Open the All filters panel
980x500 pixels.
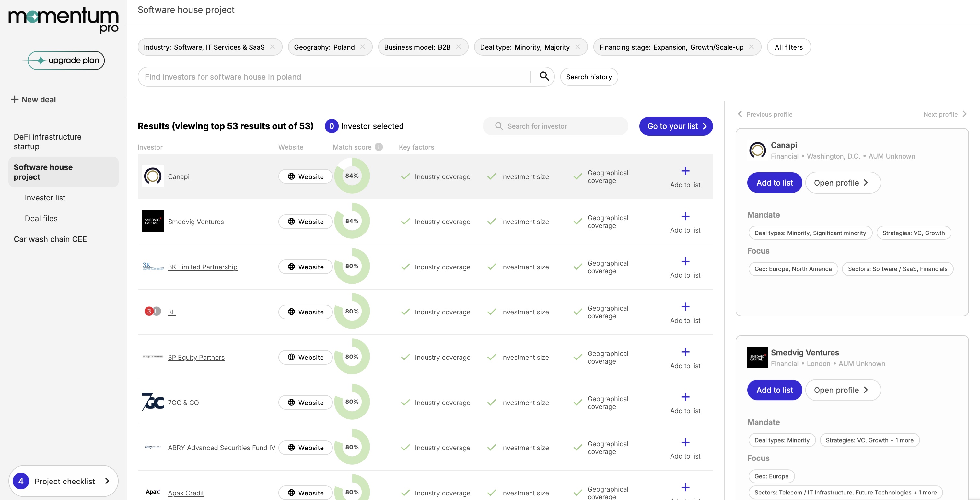[789, 47]
